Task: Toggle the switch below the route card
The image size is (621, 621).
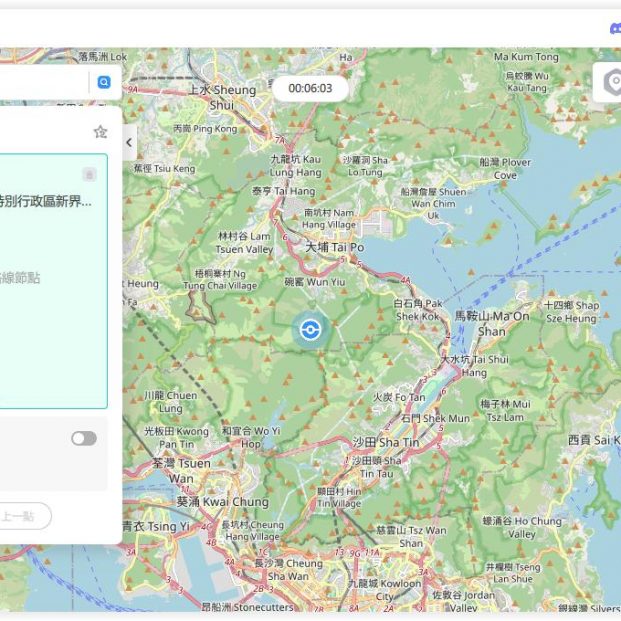Action: [84, 438]
